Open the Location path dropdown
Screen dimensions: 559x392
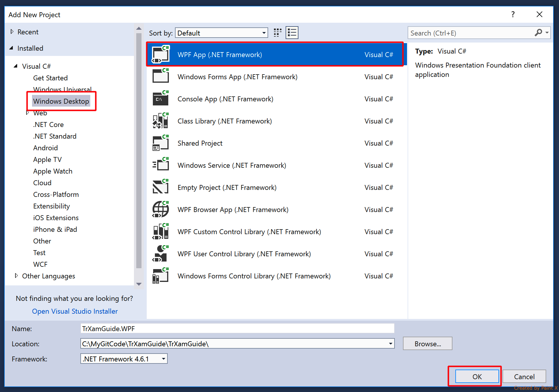[x=390, y=344]
